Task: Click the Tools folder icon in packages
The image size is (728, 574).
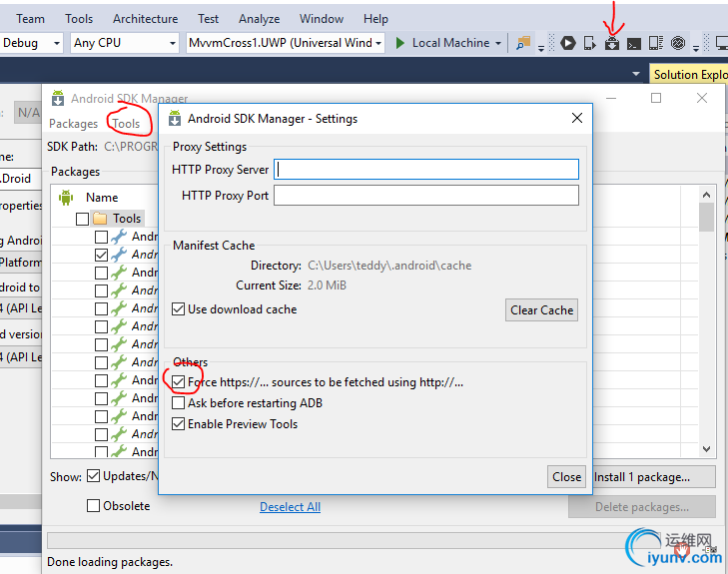Action: tap(100, 218)
